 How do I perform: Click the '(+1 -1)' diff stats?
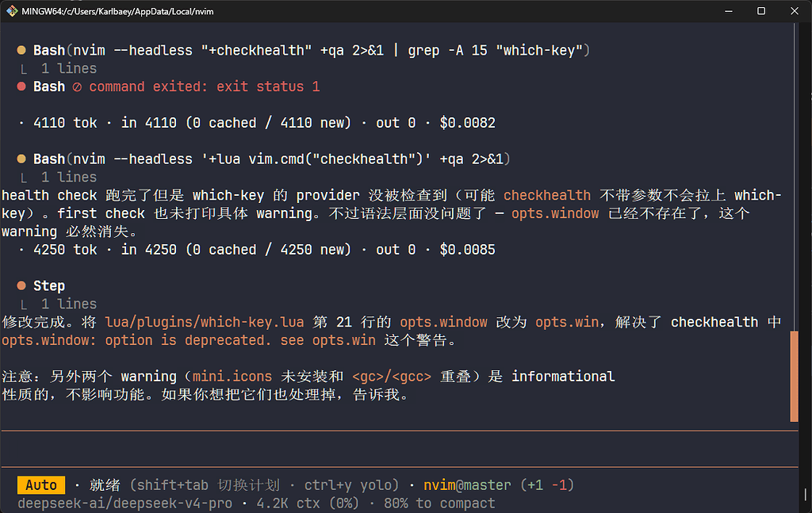pos(547,485)
